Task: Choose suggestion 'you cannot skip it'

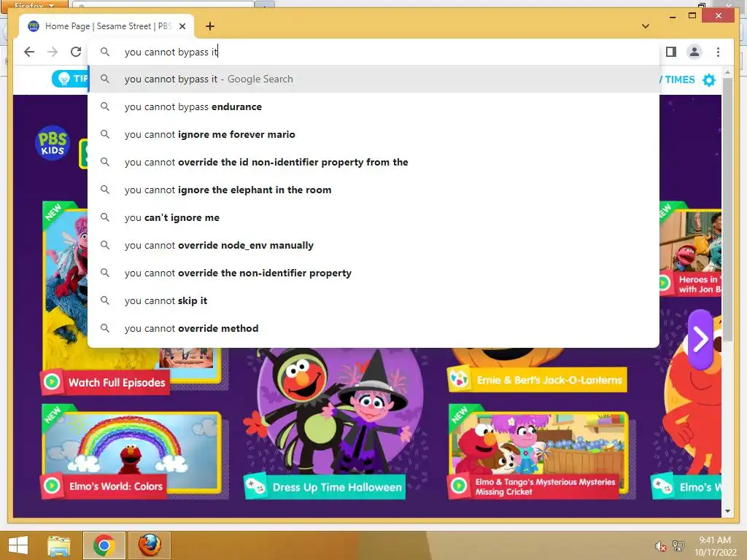Action: coord(374,300)
